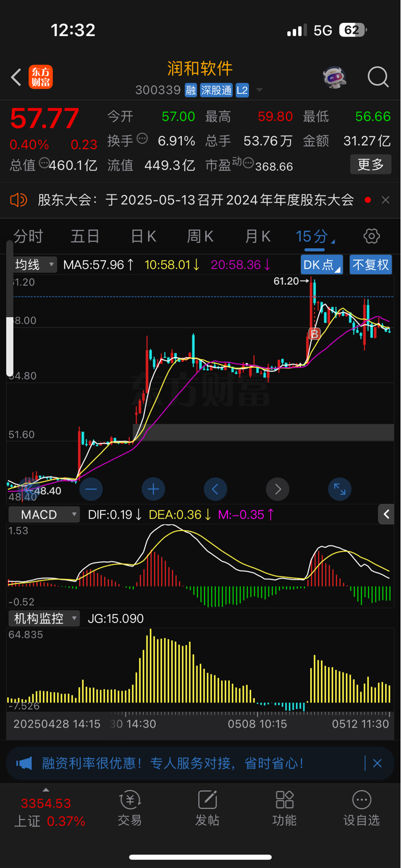Open the 15分 period dropdown tab
The width and height of the screenshot is (401, 868).
point(315,237)
